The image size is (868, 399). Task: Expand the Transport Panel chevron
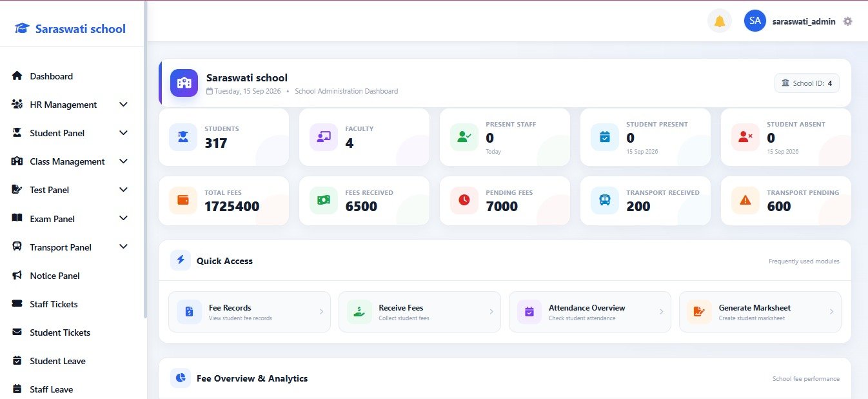123,247
